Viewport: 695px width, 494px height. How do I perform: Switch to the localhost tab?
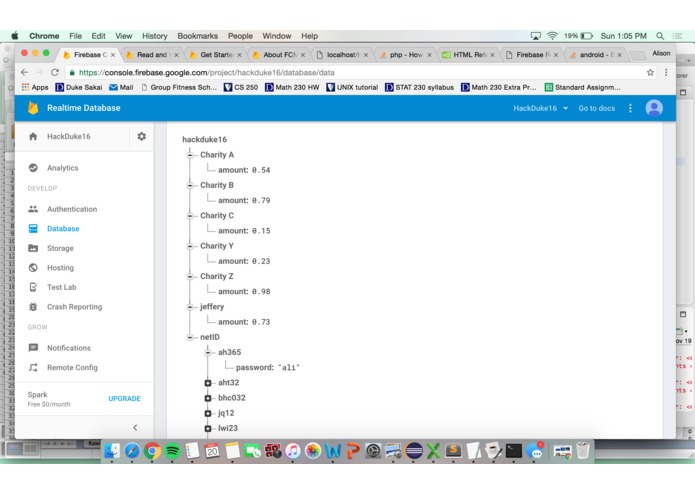point(342,54)
